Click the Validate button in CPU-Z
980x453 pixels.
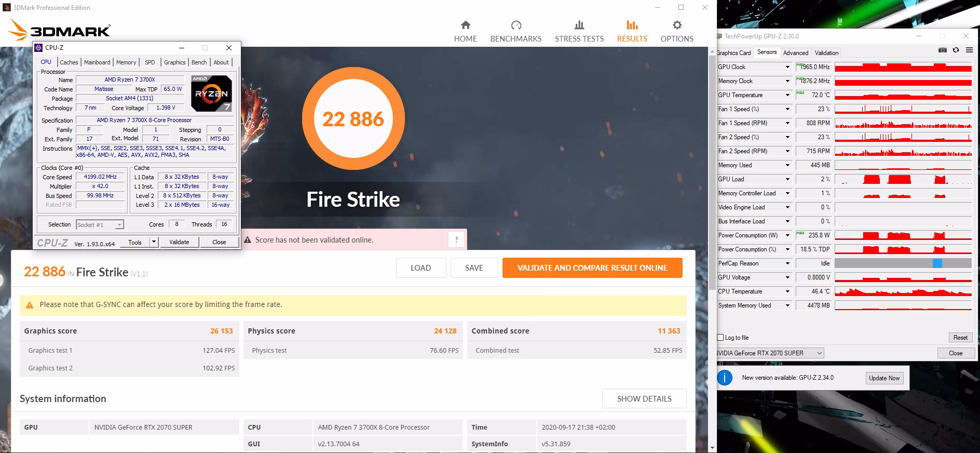tap(179, 242)
